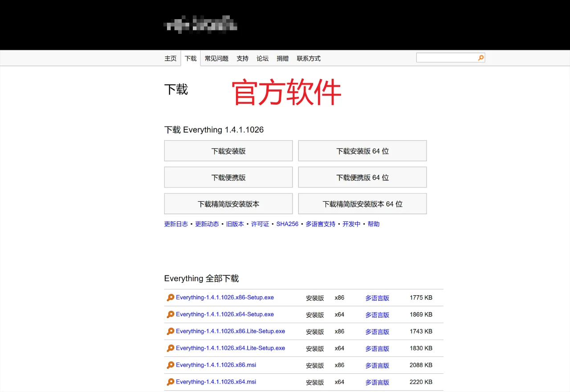Open the 论坛 navigation item
This screenshot has width=570, height=392.
(x=262, y=58)
